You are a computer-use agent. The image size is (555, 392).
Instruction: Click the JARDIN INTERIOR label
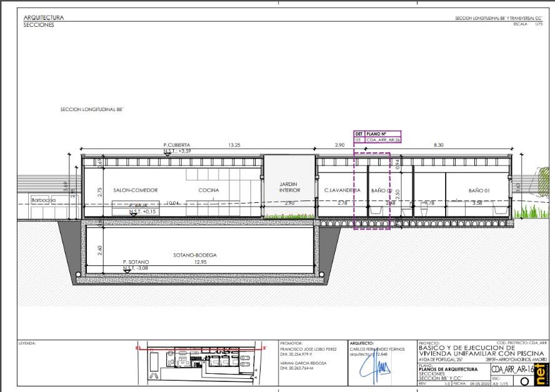[289, 188]
